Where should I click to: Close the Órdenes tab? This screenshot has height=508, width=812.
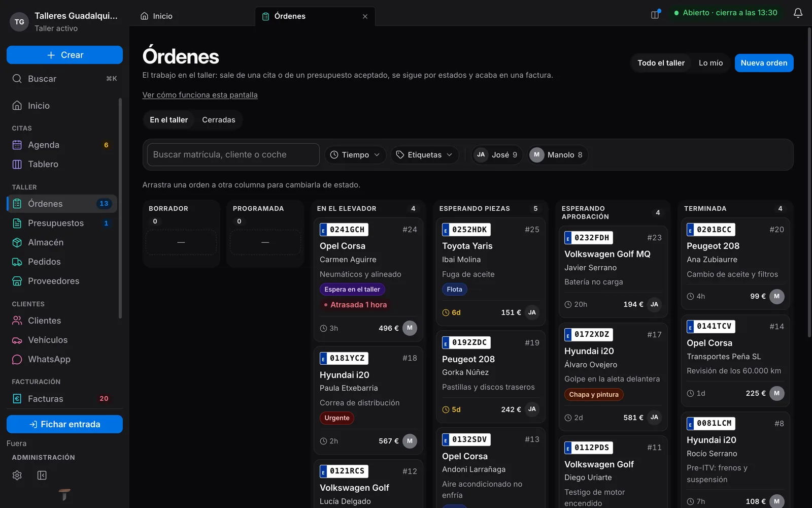365,16
